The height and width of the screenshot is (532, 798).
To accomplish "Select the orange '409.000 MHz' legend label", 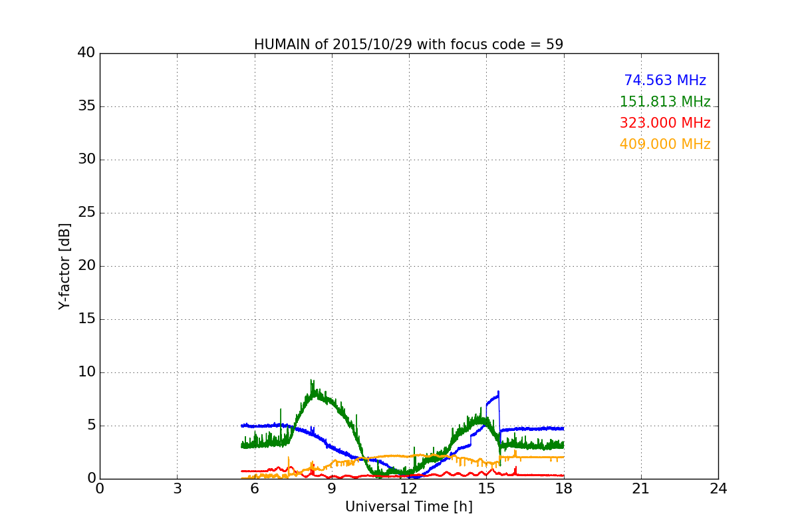I will [665, 144].
